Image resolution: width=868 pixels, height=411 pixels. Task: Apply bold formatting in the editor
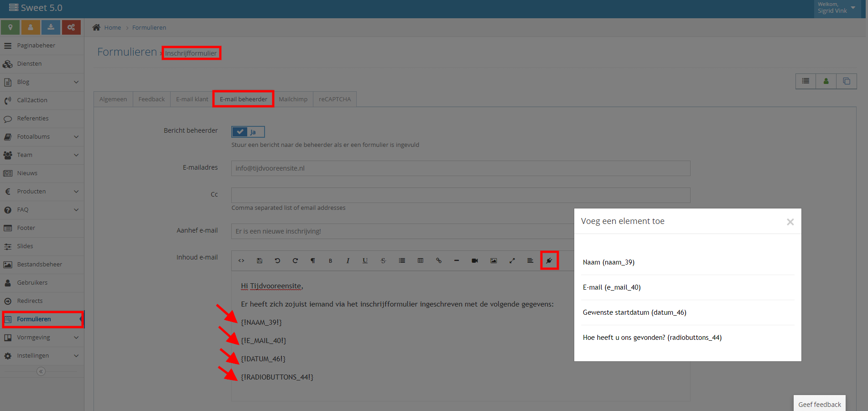(x=331, y=260)
